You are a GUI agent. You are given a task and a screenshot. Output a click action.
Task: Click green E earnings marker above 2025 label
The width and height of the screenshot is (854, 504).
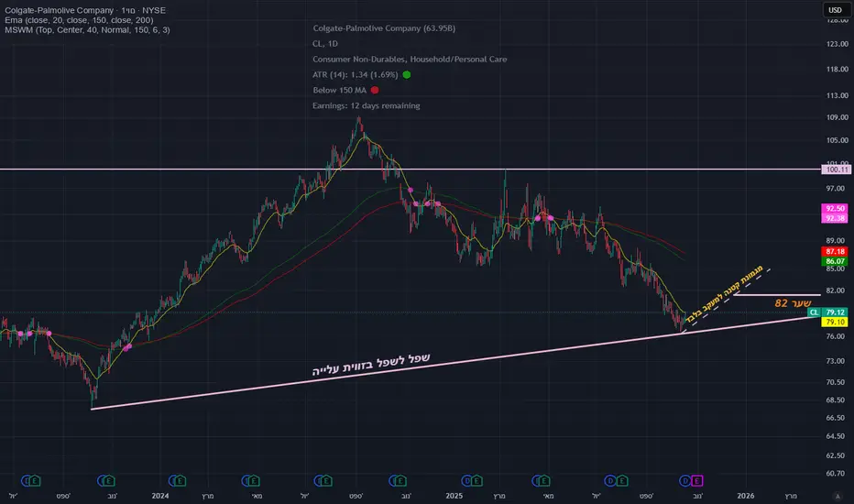coord(477,480)
